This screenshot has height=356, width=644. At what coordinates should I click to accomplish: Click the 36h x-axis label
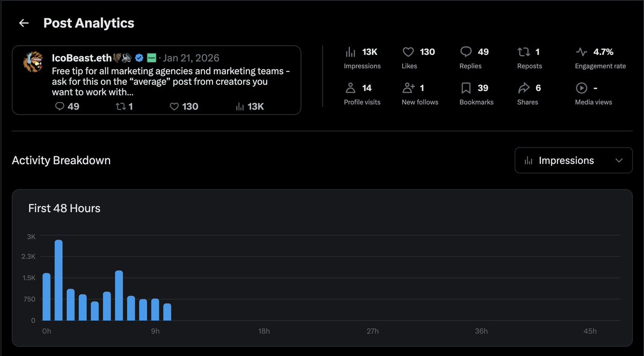pyautogui.click(x=481, y=331)
